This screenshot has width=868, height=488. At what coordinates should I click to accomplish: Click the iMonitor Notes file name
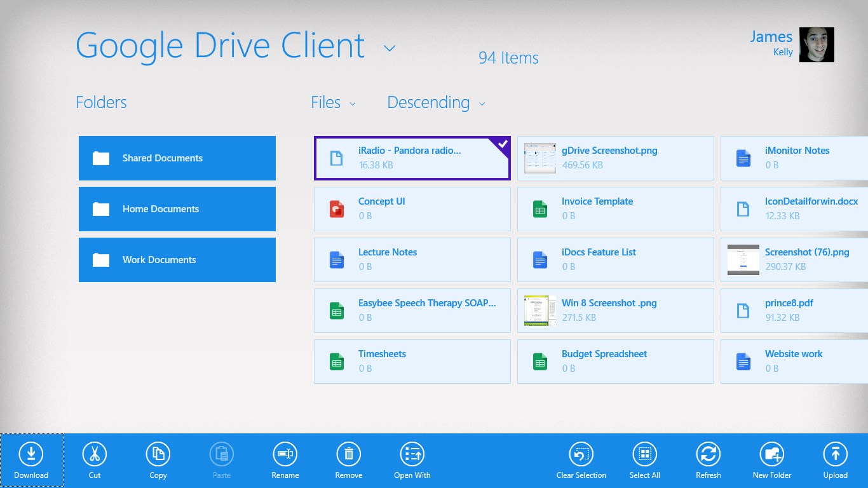797,151
